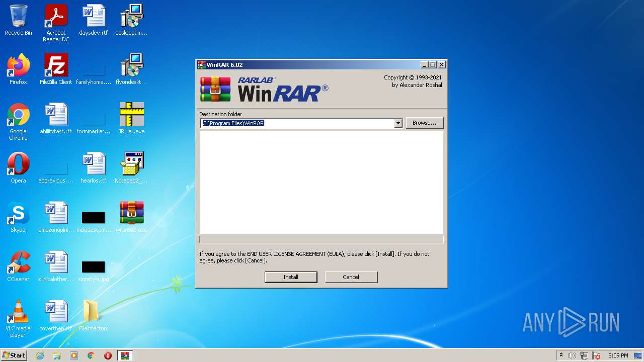Select the desktoptim... installer icon
The height and width of the screenshot is (362, 644).
point(131,20)
